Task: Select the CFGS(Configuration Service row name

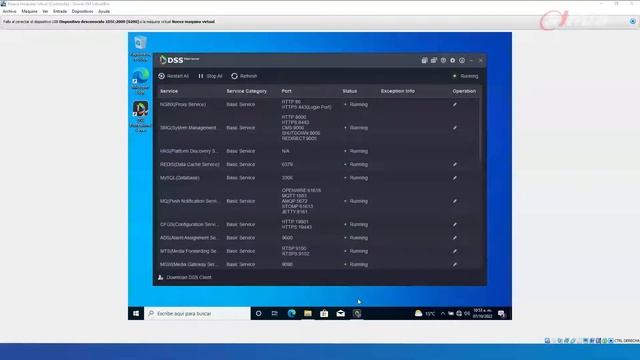Action: (x=189, y=224)
